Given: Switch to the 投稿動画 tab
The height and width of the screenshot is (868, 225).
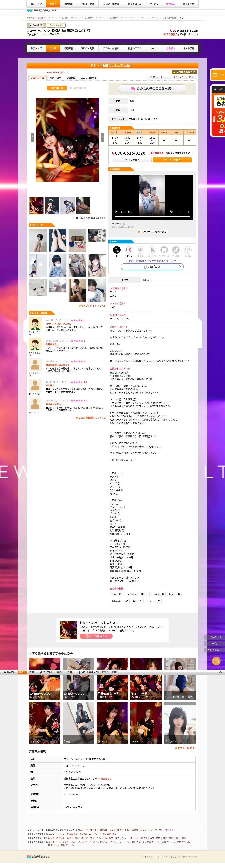Looking at the screenshot, I should (x=71, y=78).
